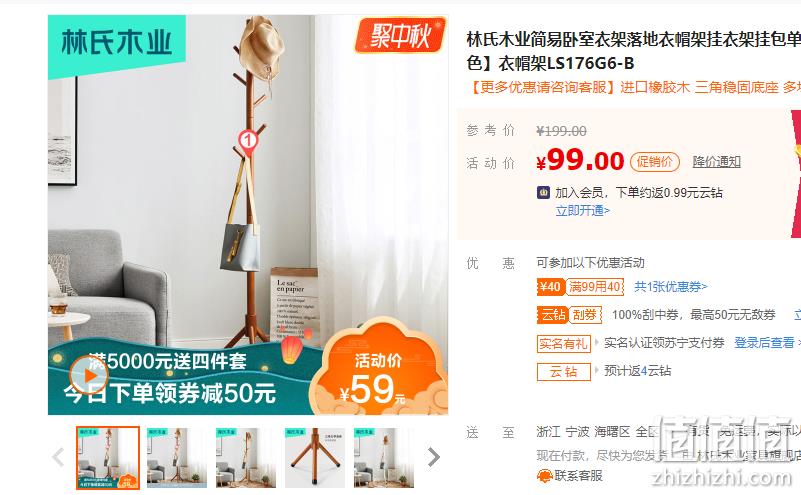Show the next product thumbnails via right arrow
This screenshot has height=495, width=801.
pos(434,457)
